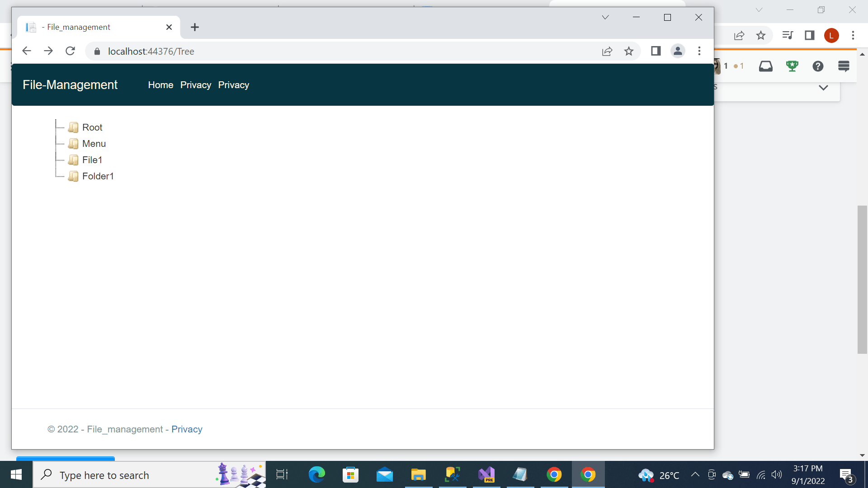Open a new browser tab
Viewport: 868px width, 488px height.
click(x=195, y=27)
